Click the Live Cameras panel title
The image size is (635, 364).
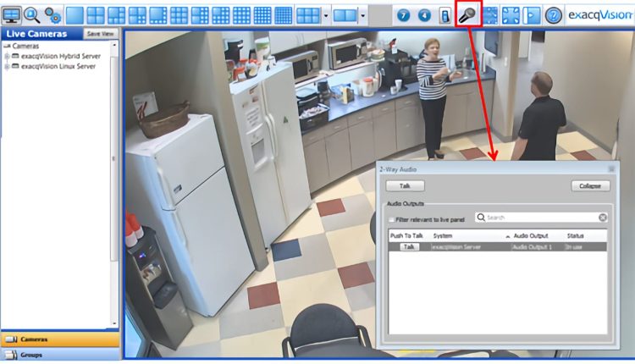(x=36, y=34)
